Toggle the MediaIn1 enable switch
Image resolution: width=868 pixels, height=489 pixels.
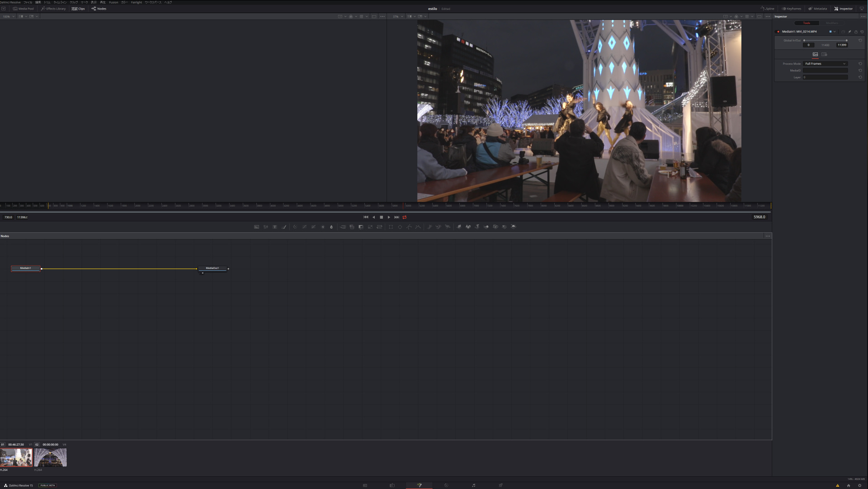pyautogui.click(x=778, y=32)
